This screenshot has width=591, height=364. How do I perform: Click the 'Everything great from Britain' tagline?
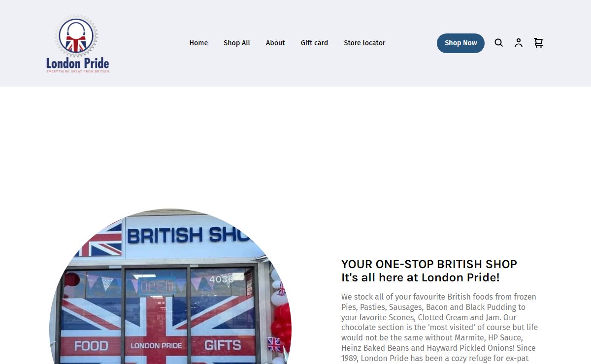pos(78,71)
